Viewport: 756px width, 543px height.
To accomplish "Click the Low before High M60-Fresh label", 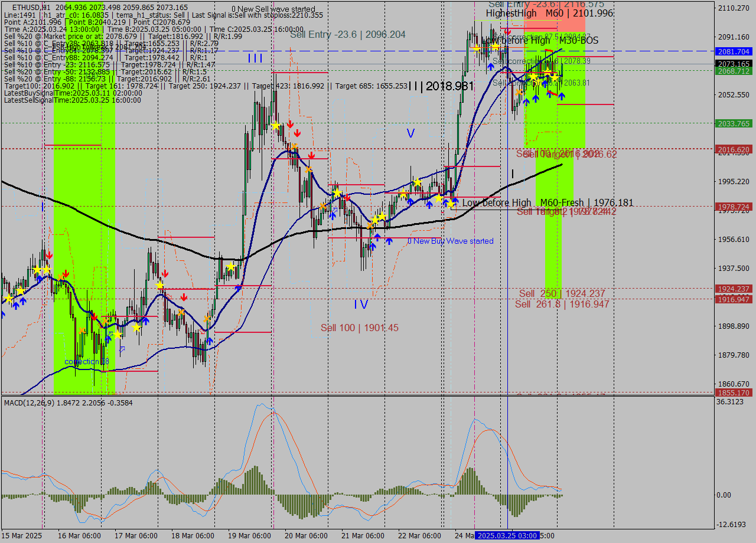I will tap(547, 202).
